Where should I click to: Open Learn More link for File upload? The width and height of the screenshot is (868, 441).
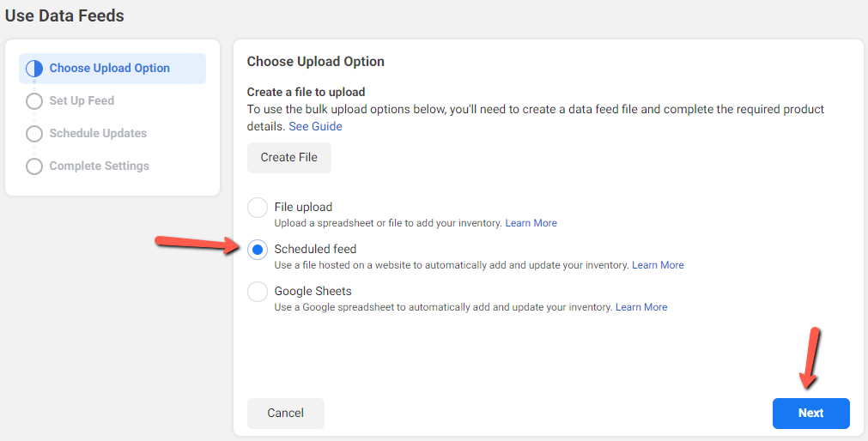pyautogui.click(x=531, y=223)
